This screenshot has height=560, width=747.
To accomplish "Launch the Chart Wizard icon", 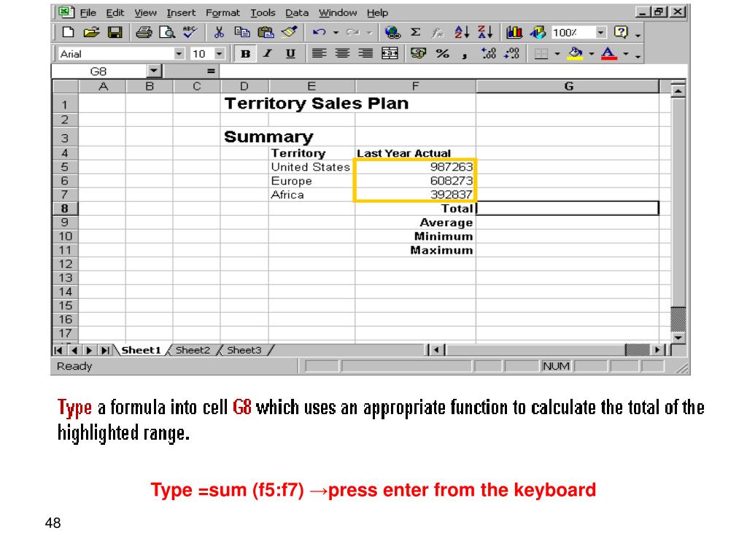I will pos(514,32).
